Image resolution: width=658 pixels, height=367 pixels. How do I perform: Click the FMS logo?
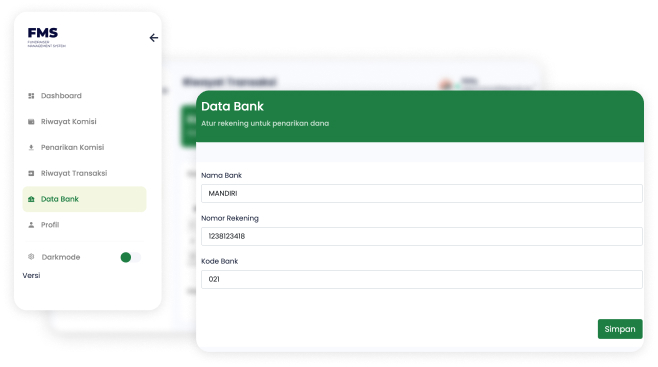click(x=47, y=37)
